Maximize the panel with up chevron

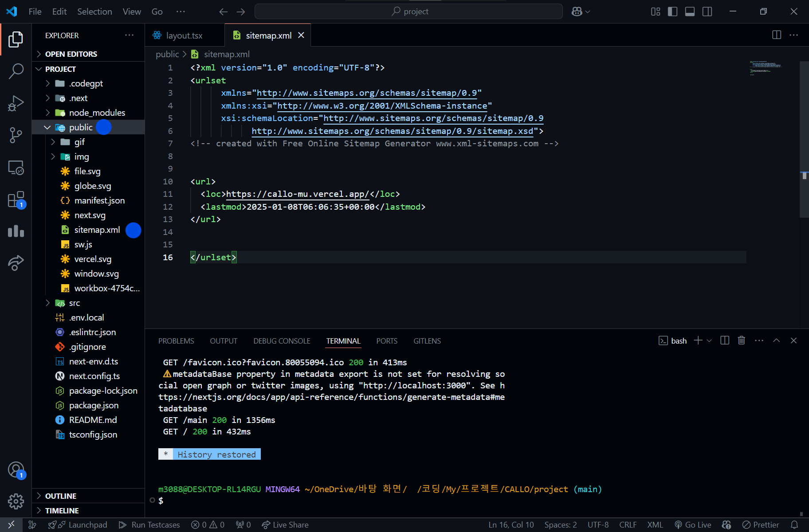(776, 340)
